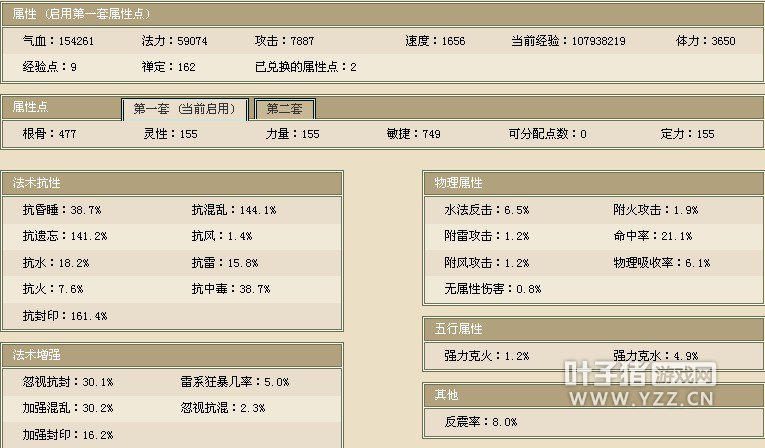Select the 反震率 8.0% entry
Screen dimensions: 765x448
(x=481, y=422)
